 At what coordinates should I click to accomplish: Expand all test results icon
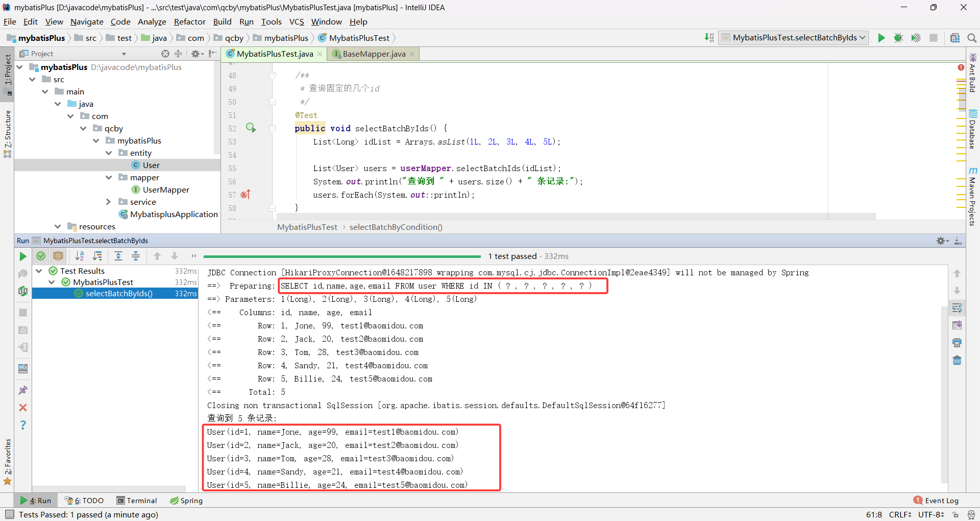tap(118, 256)
